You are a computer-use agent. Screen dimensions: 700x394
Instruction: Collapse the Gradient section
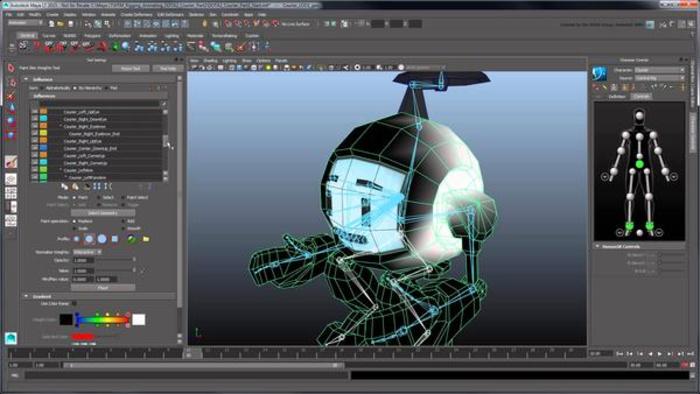point(26,296)
